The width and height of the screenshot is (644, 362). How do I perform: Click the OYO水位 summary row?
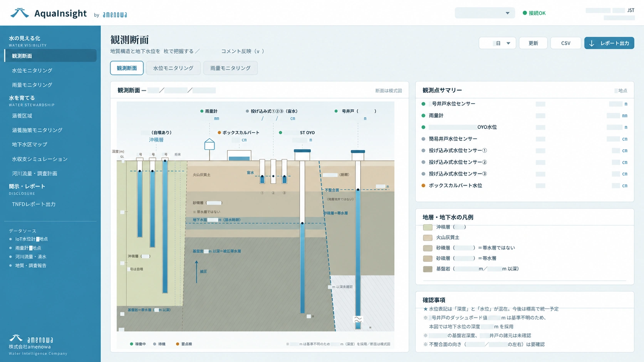click(525, 127)
